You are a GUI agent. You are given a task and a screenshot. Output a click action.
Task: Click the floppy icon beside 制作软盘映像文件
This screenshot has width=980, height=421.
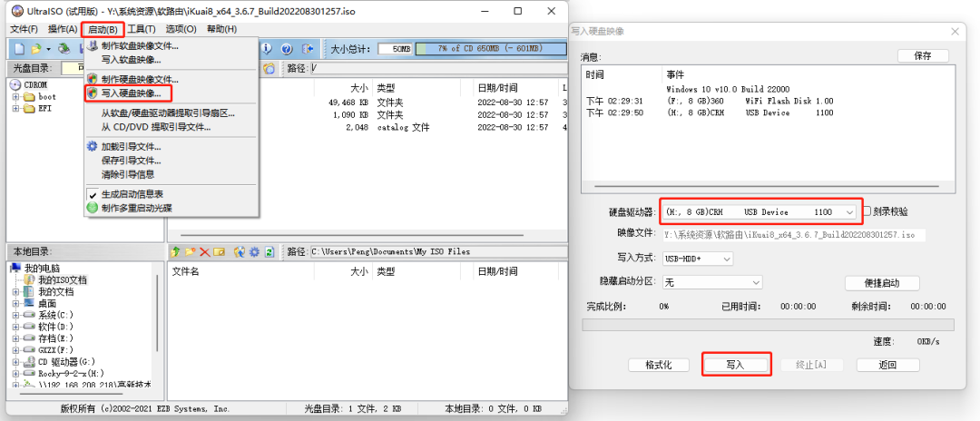pyautogui.click(x=93, y=45)
